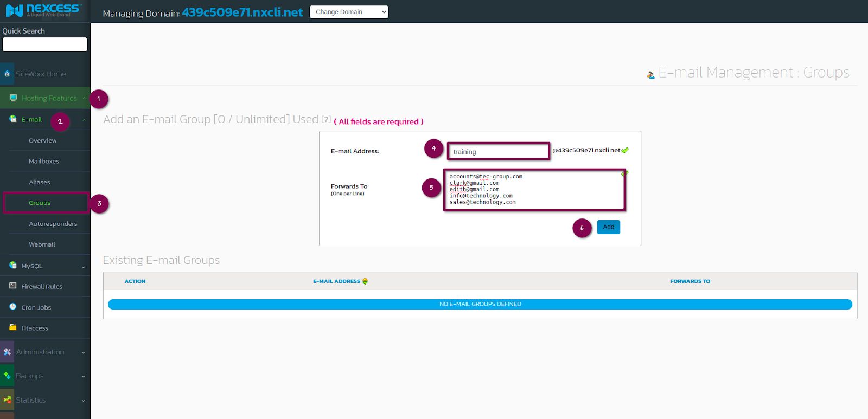Collapse the Hosting Features section arrow
Screen dimensions: 868x419
(x=84, y=98)
